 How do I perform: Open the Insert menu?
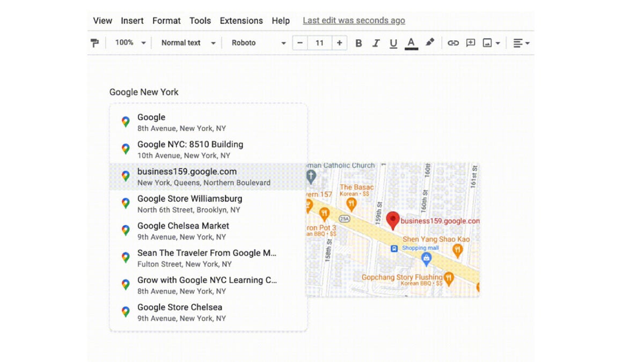(132, 20)
